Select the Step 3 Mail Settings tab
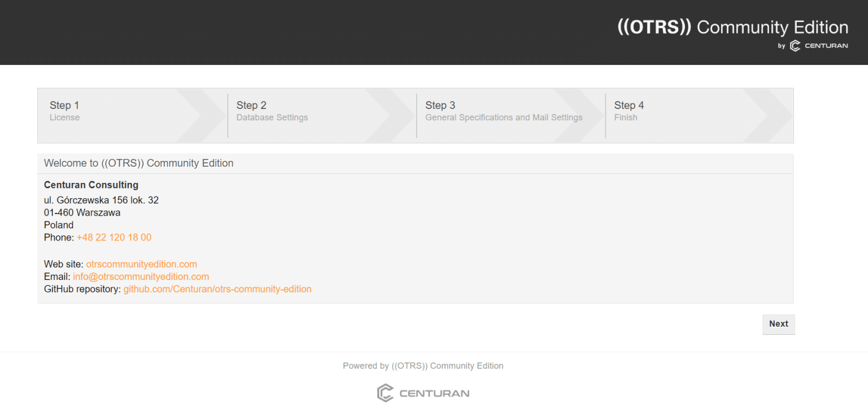868x416 pixels. [x=504, y=111]
